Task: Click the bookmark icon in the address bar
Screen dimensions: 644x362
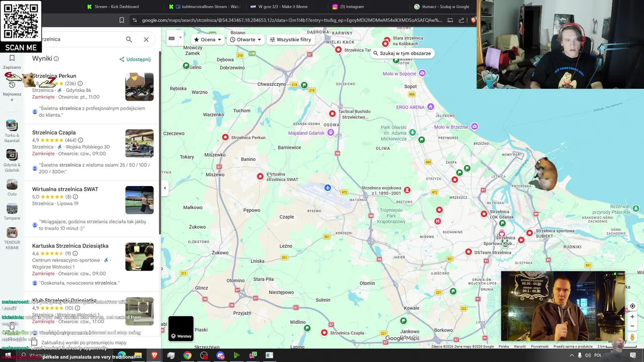Action: tap(121, 20)
